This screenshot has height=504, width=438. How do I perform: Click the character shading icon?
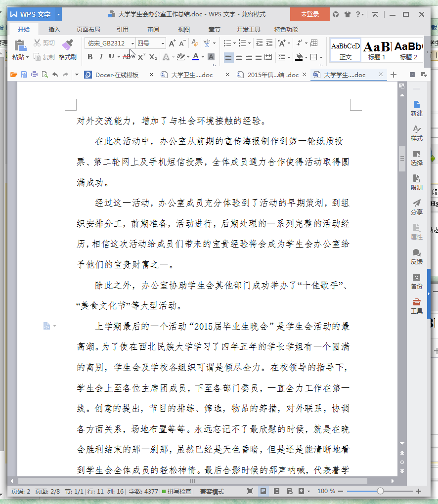211,57
